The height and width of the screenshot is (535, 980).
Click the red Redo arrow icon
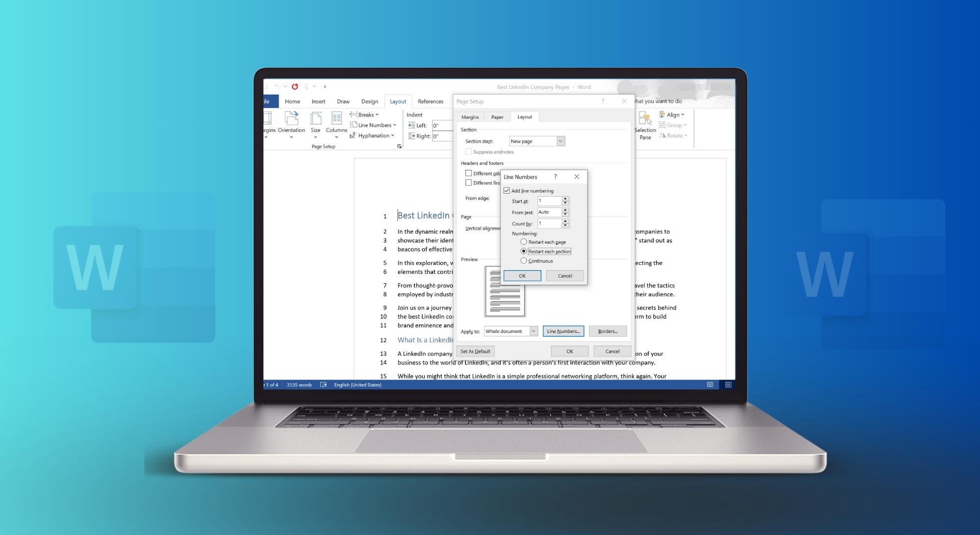click(x=295, y=87)
